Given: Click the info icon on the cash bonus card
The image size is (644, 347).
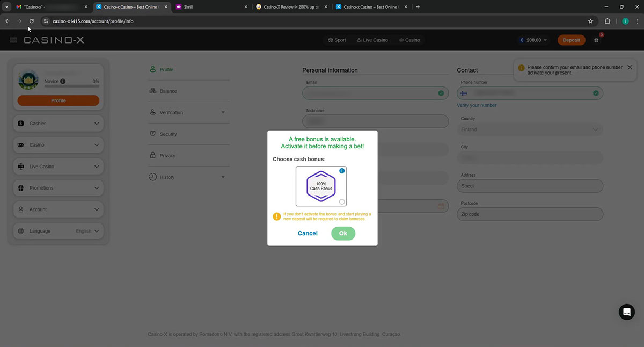Looking at the screenshot, I should (342, 171).
